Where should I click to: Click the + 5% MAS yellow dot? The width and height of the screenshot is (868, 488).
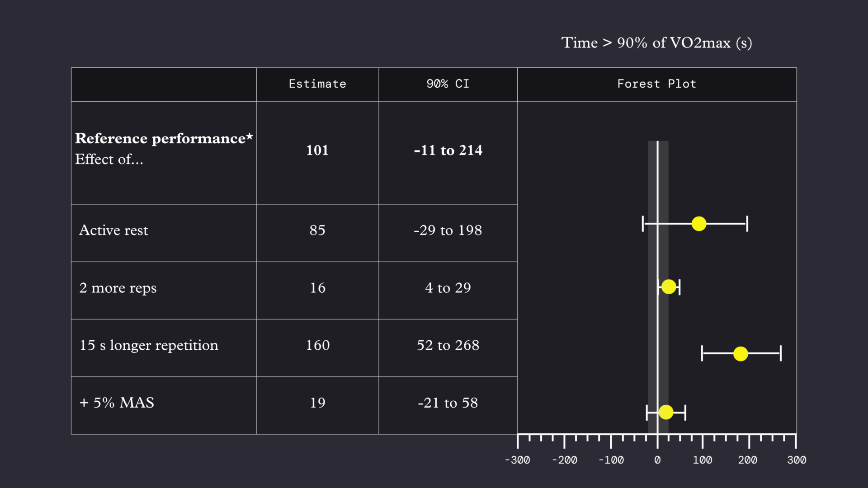click(x=666, y=412)
